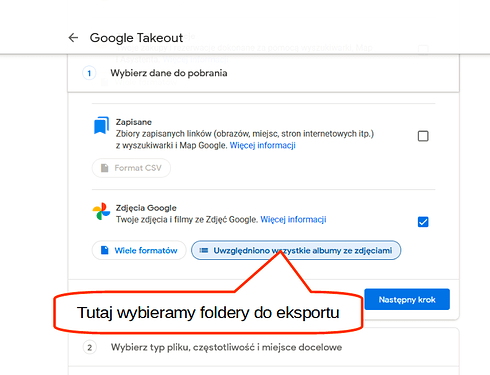Image resolution: width=490 pixels, height=375 pixels.
Task: Go back using the arrow beside Google Takeout
Action: 73,38
